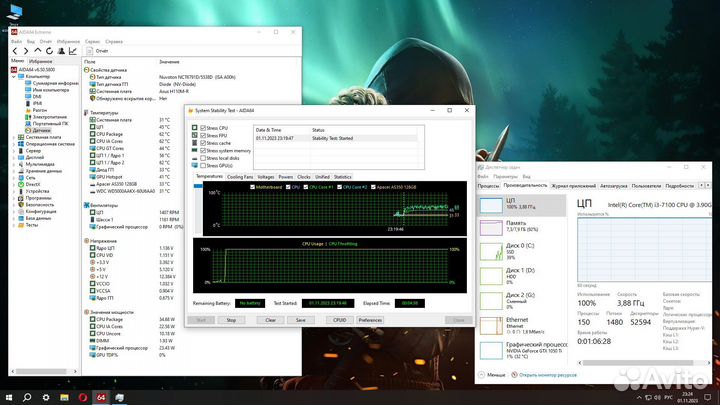Switch to Cooling Fans tab
720x405 pixels.
click(240, 177)
